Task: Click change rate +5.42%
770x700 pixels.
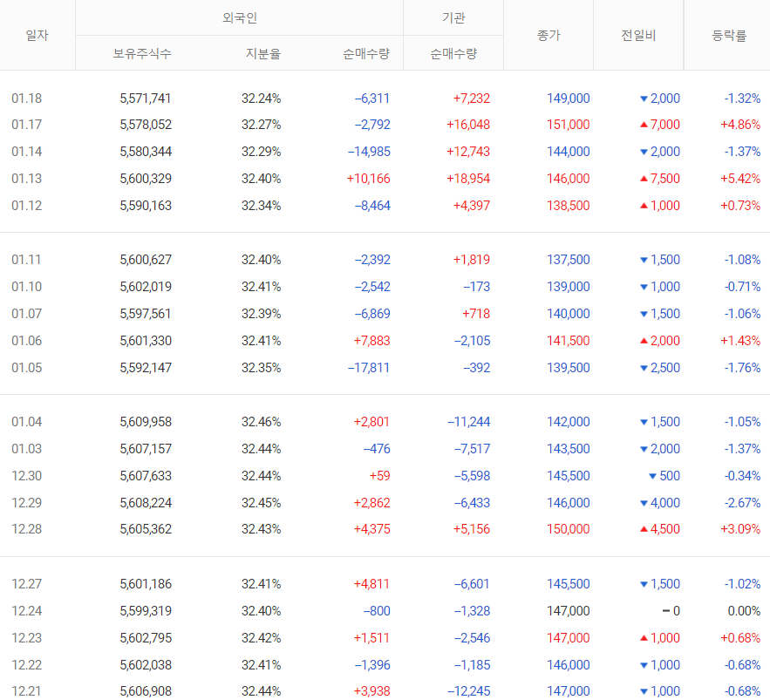Action: [x=740, y=179]
